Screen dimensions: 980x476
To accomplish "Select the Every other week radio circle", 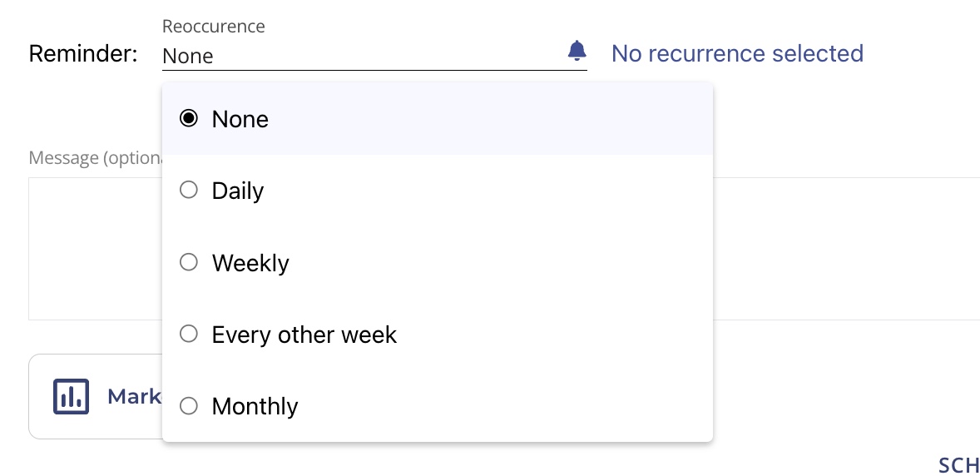I will (x=189, y=335).
